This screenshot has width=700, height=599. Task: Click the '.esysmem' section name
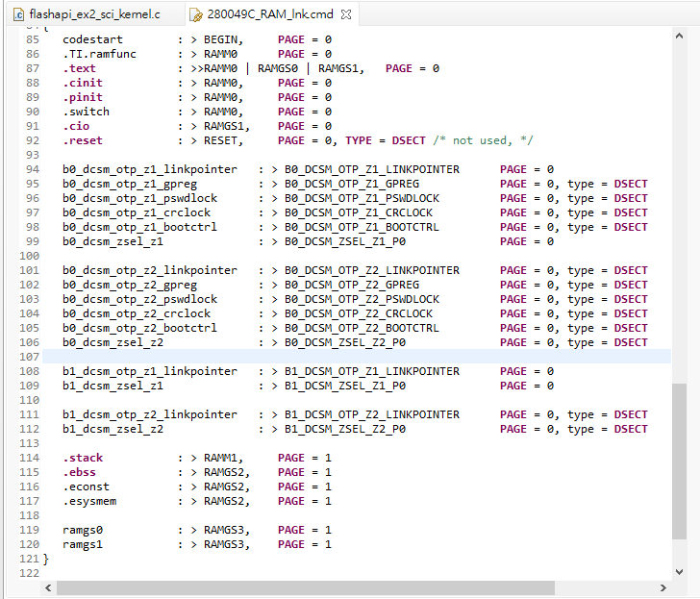coord(89,501)
